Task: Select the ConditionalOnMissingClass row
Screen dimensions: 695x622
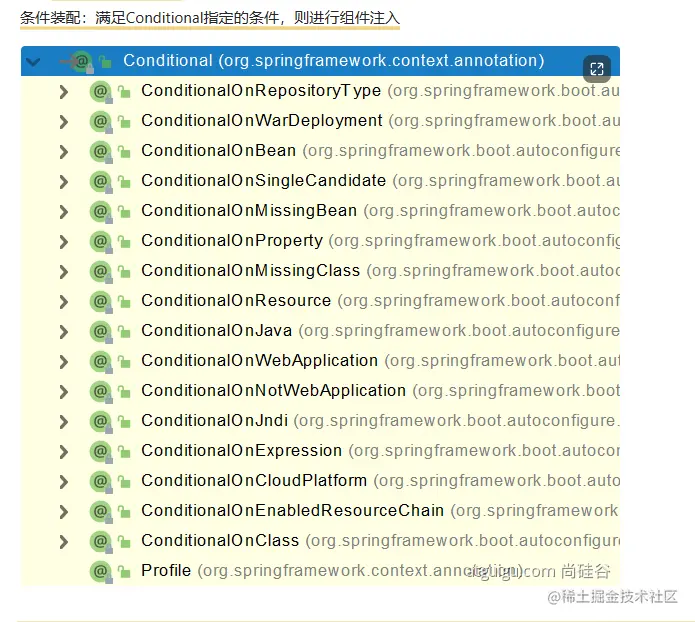Action: click(320, 271)
